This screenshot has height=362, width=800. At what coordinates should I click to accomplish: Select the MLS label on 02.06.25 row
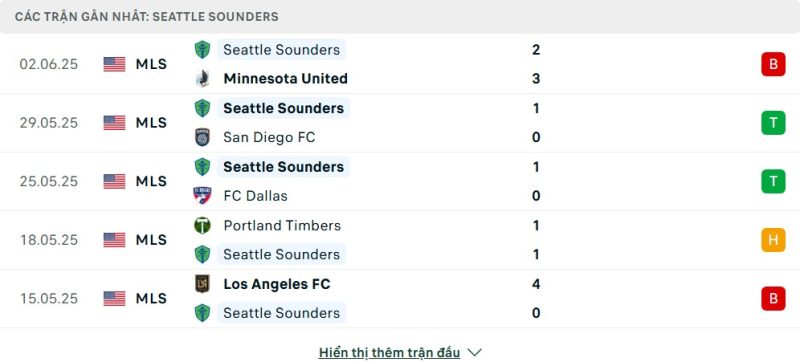(152, 64)
